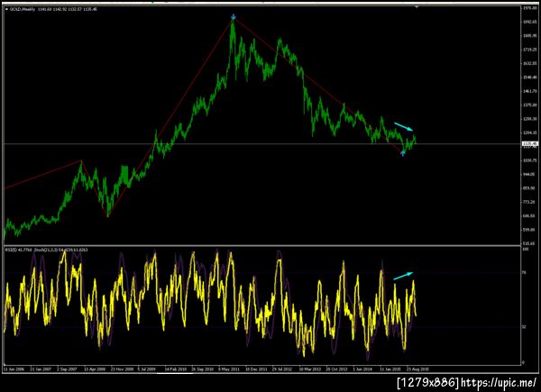541x392 pixels.
Task: Click the 18 Dec 2011 date label
Action: [256, 369]
